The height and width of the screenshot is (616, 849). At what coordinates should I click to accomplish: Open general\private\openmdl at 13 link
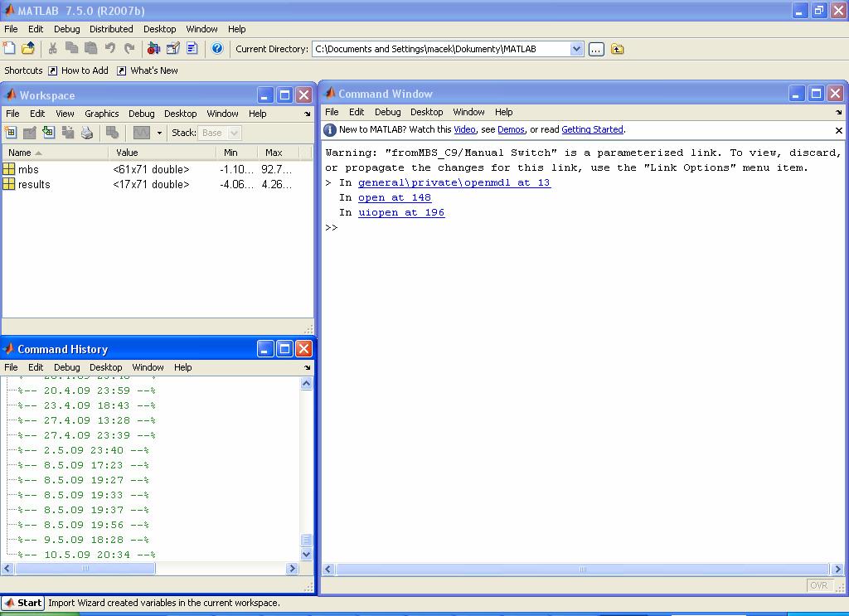(454, 183)
